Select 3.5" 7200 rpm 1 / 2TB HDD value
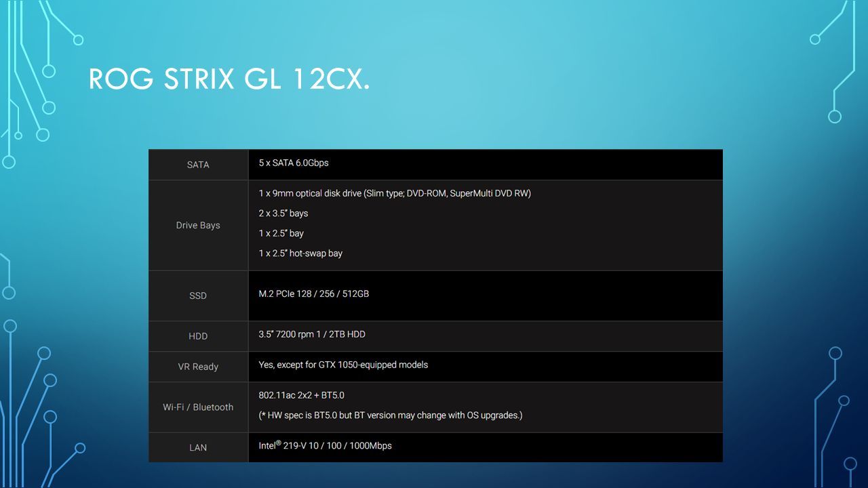This screenshot has width=868, height=488. click(312, 334)
